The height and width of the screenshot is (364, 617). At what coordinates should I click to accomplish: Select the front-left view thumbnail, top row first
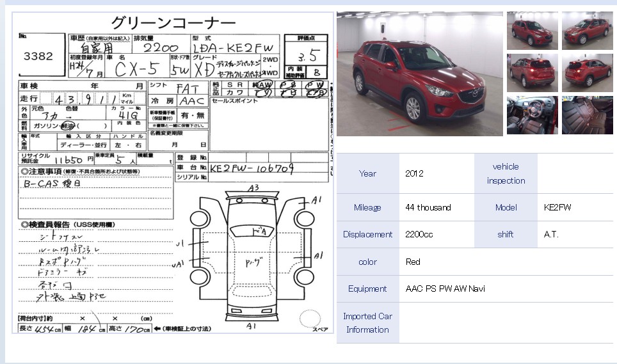[532, 31]
